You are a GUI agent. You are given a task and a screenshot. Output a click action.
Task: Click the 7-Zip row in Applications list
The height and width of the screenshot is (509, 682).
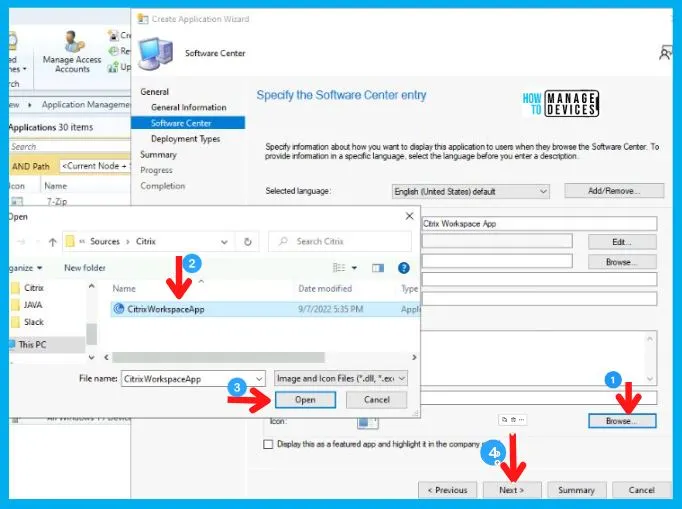[70, 201]
